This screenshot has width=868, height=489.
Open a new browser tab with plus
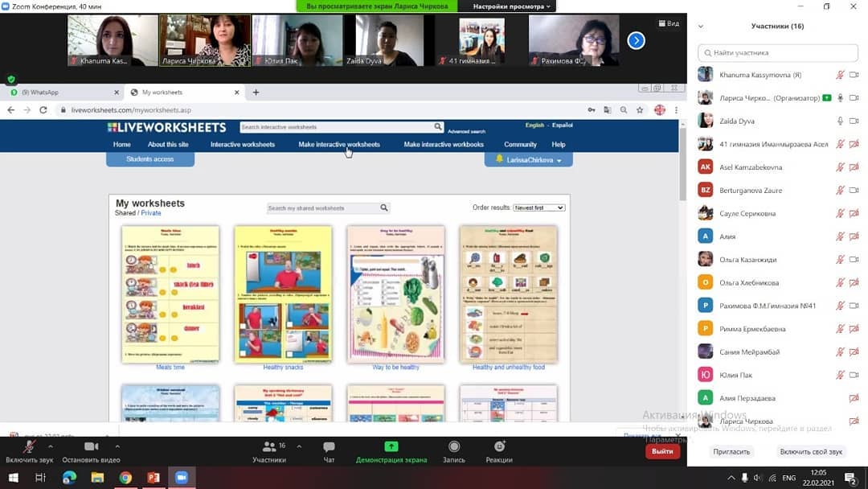click(x=256, y=92)
